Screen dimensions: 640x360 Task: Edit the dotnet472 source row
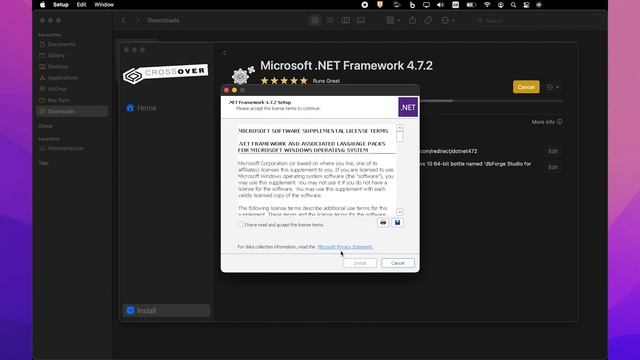click(x=553, y=151)
